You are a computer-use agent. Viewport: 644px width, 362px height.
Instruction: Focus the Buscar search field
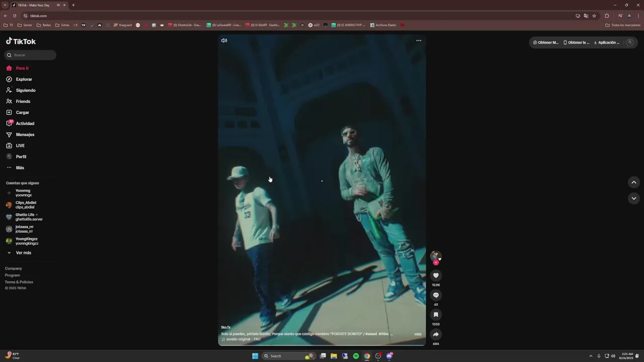[x=31, y=55]
